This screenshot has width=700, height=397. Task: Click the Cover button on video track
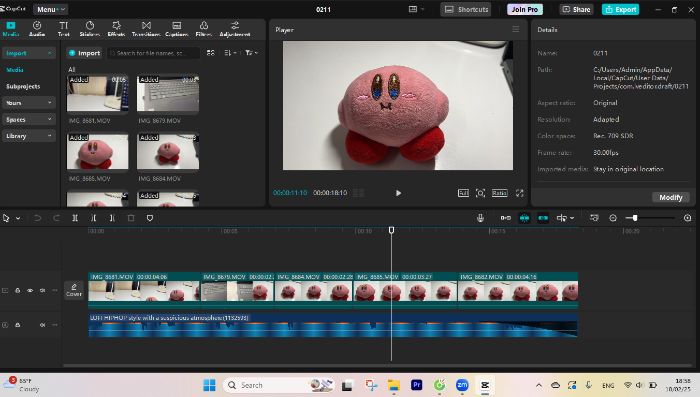pos(74,290)
